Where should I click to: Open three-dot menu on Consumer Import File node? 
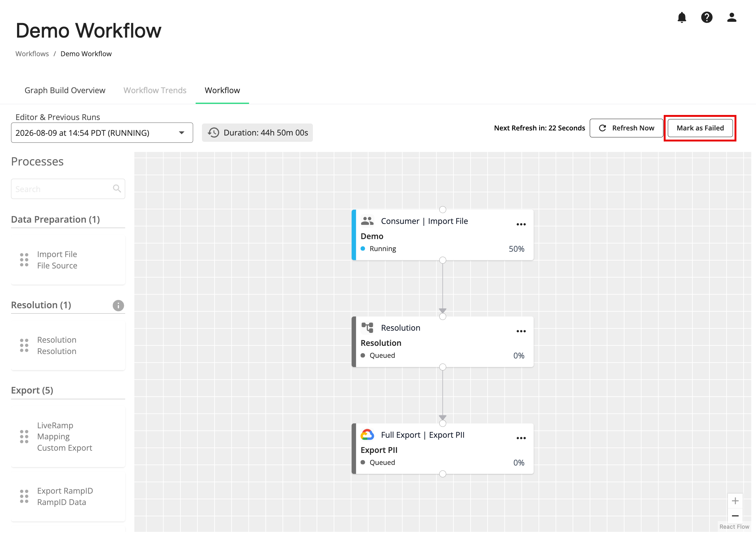coord(521,225)
